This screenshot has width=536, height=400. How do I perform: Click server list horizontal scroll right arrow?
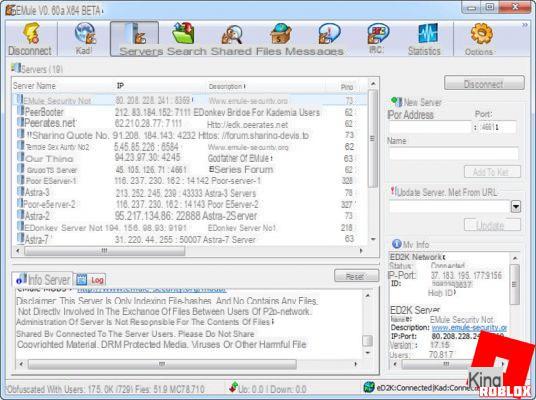click(x=361, y=251)
